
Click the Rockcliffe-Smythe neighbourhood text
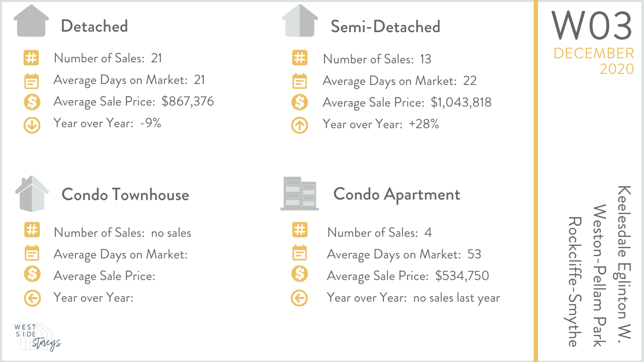(575, 282)
